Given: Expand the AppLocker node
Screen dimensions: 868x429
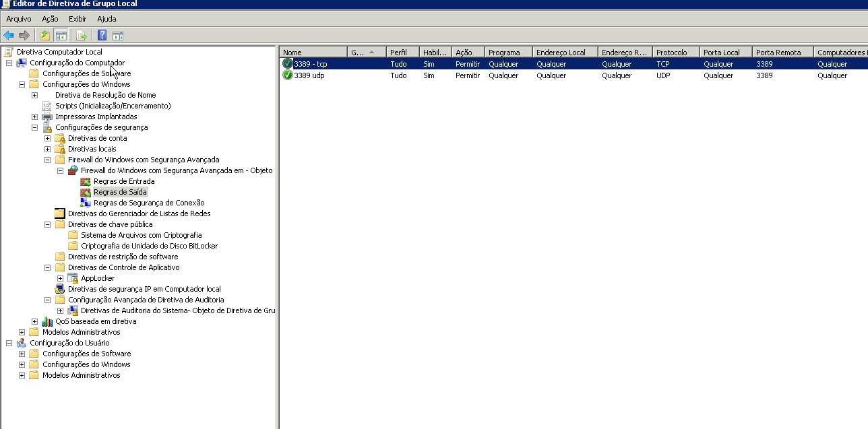Looking at the screenshot, I should (60, 278).
